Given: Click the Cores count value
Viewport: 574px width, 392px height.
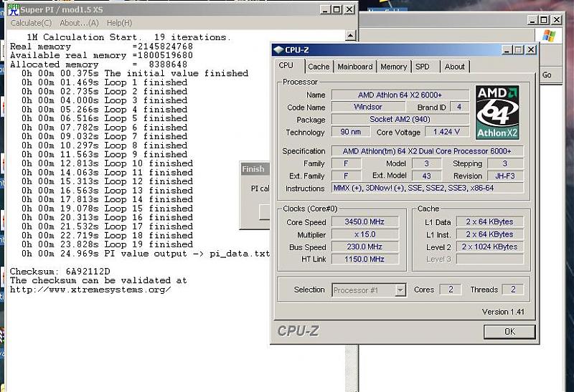Looking at the screenshot, I should [x=451, y=290].
